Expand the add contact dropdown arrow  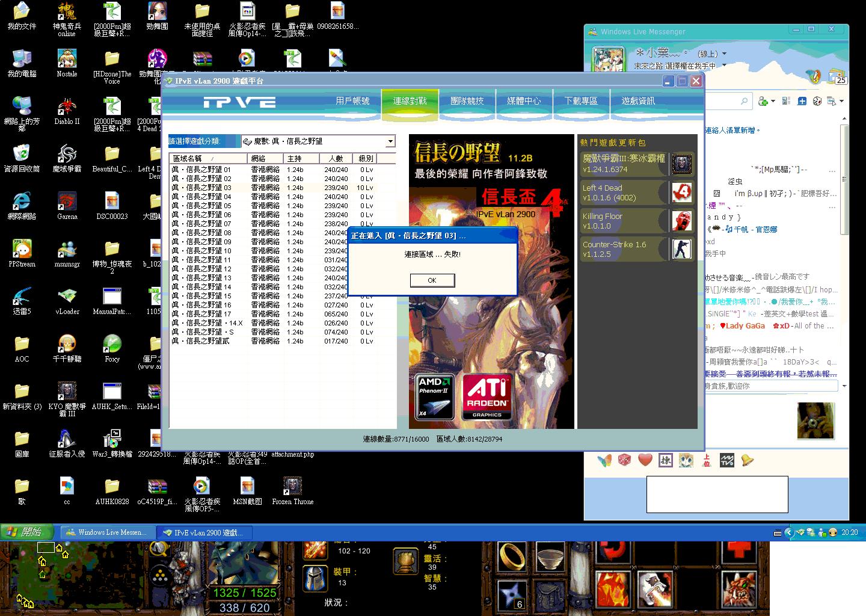[773, 101]
